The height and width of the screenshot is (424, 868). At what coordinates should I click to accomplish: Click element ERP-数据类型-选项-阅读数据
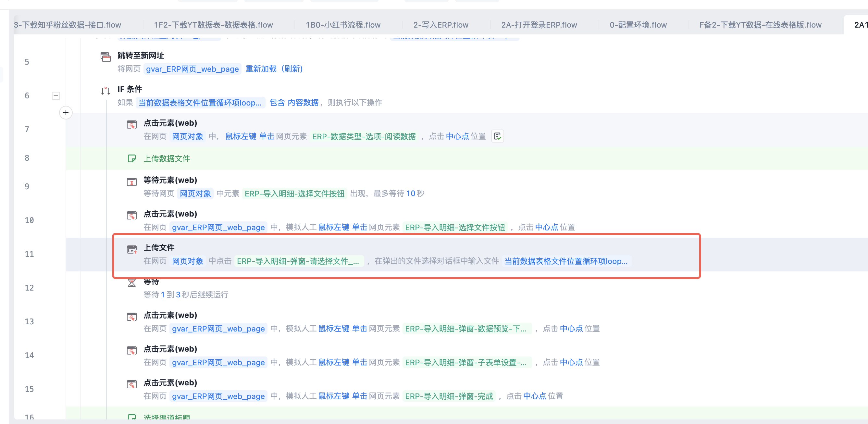pyautogui.click(x=364, y=136)
